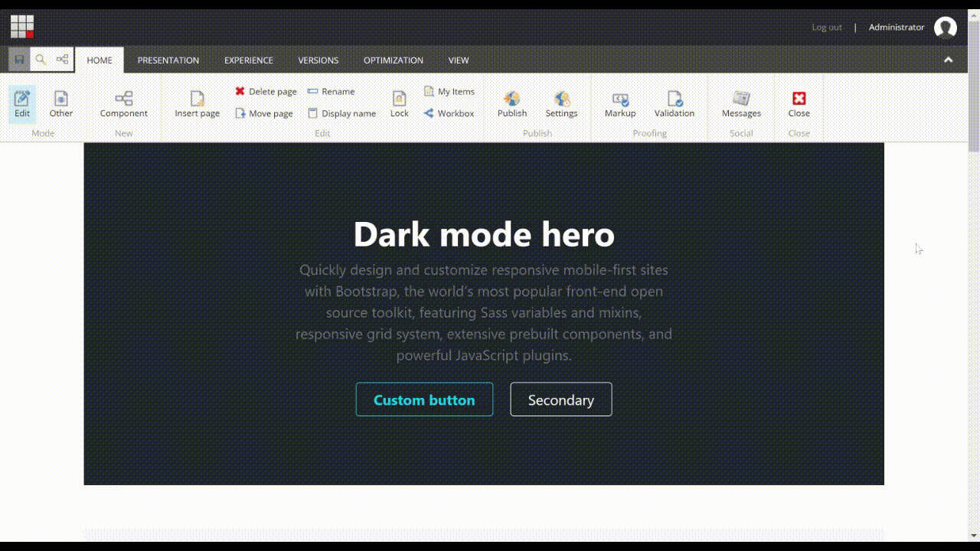Switch to the OPTIMIZATION tab
Viewport: 980px width, 551px height.
pos(394,60)
